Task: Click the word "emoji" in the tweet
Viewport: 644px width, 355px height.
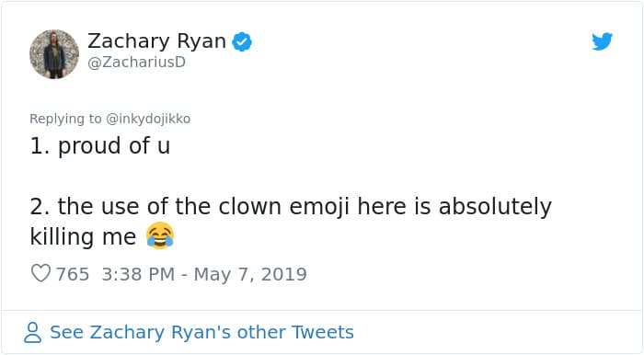Action: [319, 207]
